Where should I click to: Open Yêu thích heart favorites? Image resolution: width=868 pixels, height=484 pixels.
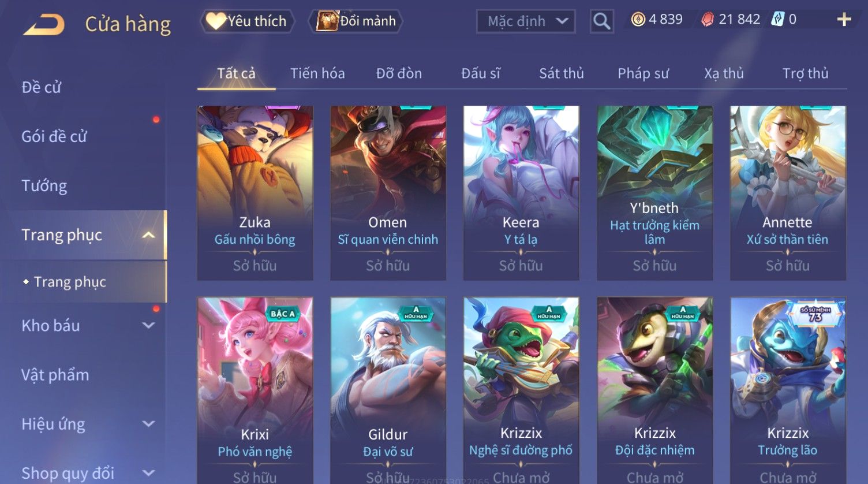247,21
